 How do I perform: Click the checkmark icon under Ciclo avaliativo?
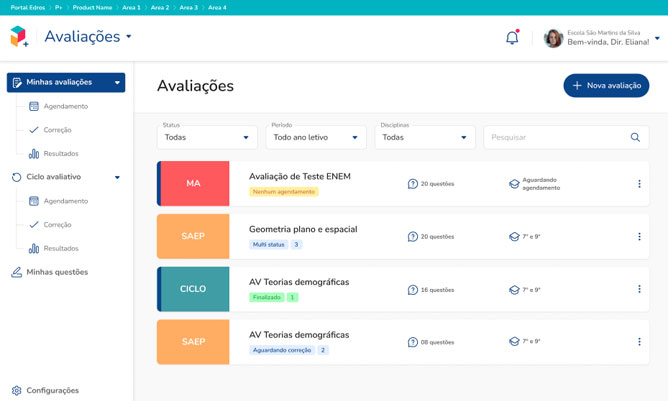tap(34, 224)
